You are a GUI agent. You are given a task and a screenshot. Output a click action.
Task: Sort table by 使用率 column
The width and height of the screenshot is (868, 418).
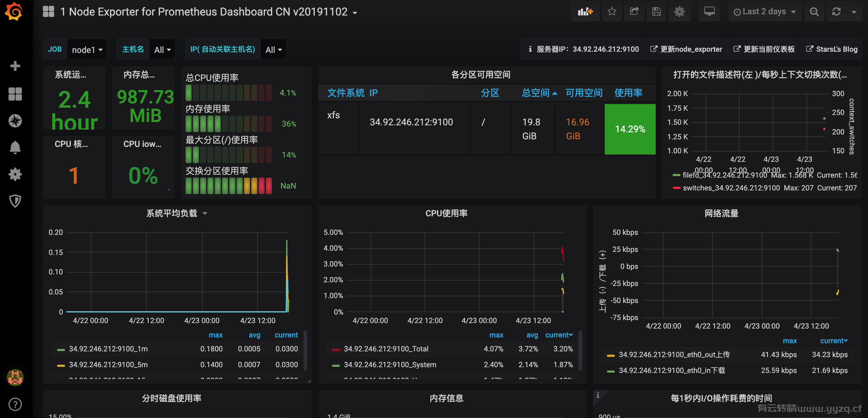point(628,93)
